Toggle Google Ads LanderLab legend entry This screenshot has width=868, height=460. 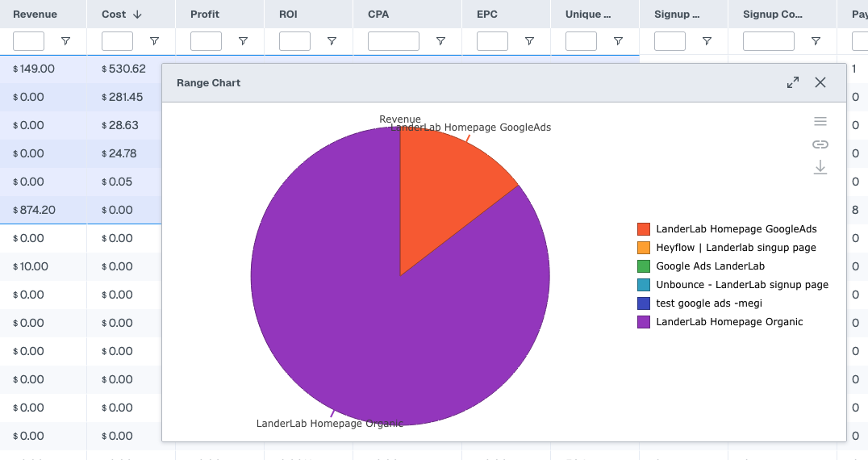pos(710,266)
